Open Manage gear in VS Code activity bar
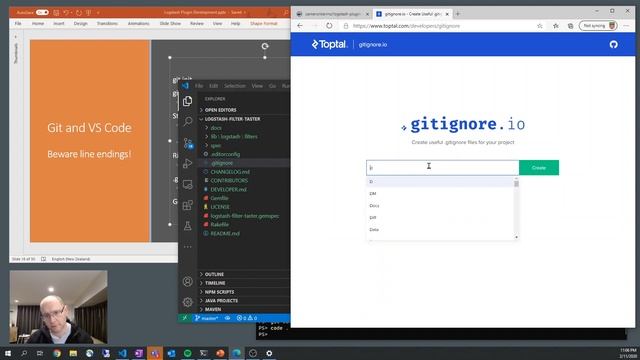The height and width of the screenshot is (360, 640). pyautogui.click(x=187, y=302)
